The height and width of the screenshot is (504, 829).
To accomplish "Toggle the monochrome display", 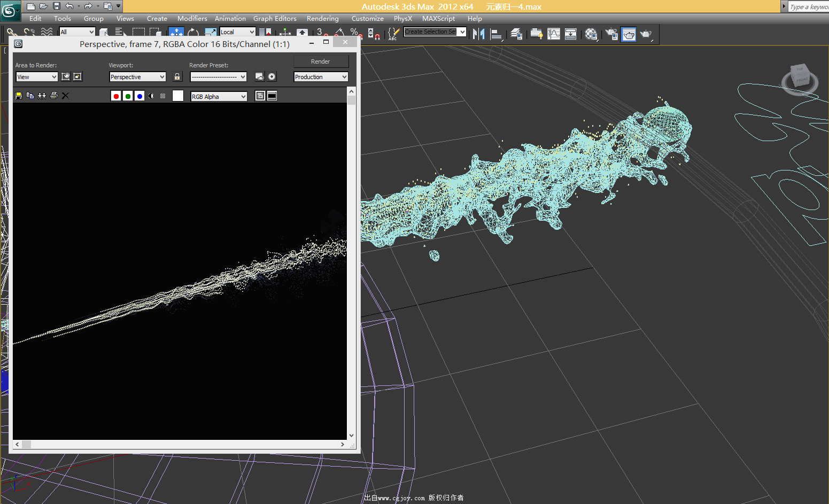I will pos(163,96).
